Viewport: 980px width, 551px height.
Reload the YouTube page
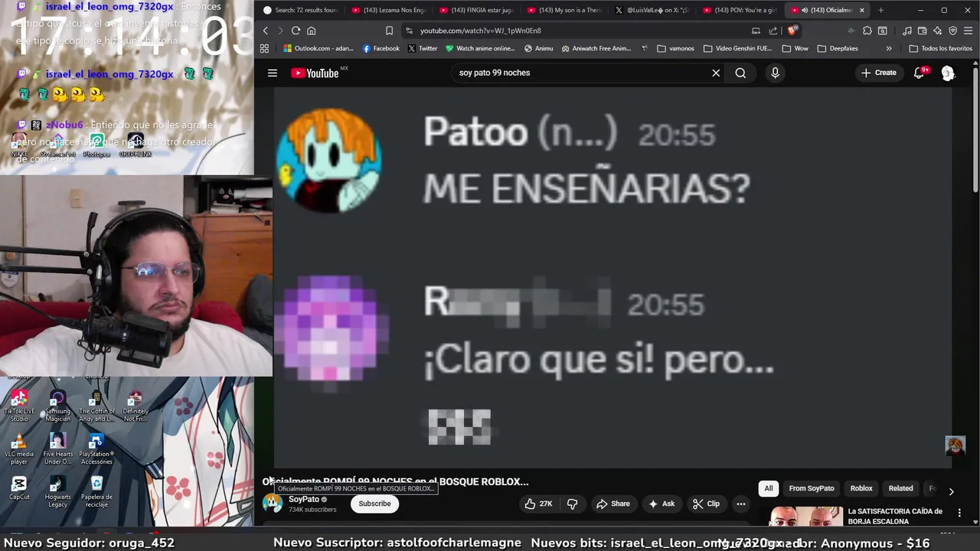[296, 31]
